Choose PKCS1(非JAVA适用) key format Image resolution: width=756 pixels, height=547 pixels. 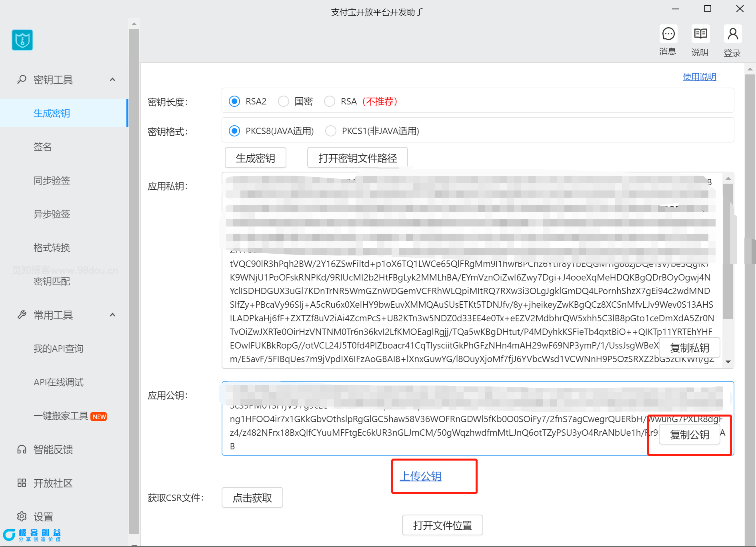pyautogui.click(x=331, y=131)
